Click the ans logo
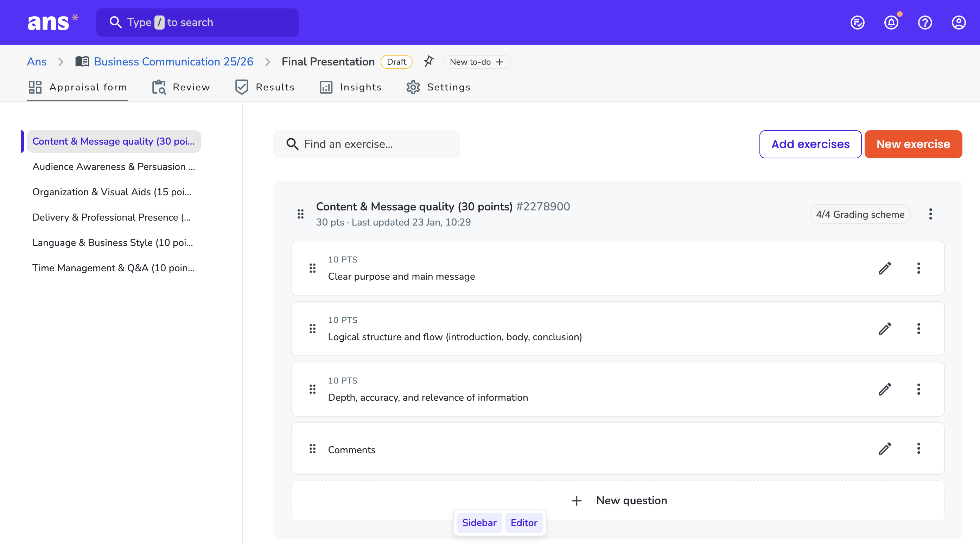The image size is (980, 544). [x=53, y=22]
